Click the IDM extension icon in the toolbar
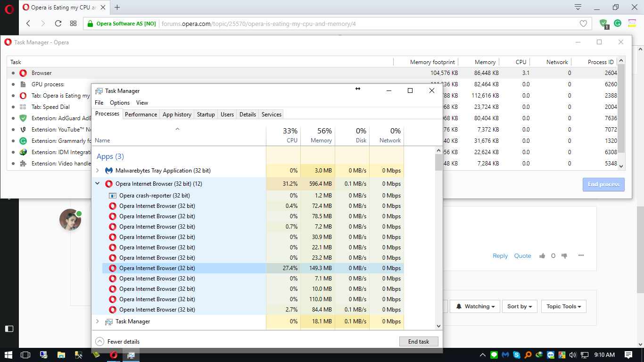Viewport: 644px width, 362px height. click(x=632, y=23)
